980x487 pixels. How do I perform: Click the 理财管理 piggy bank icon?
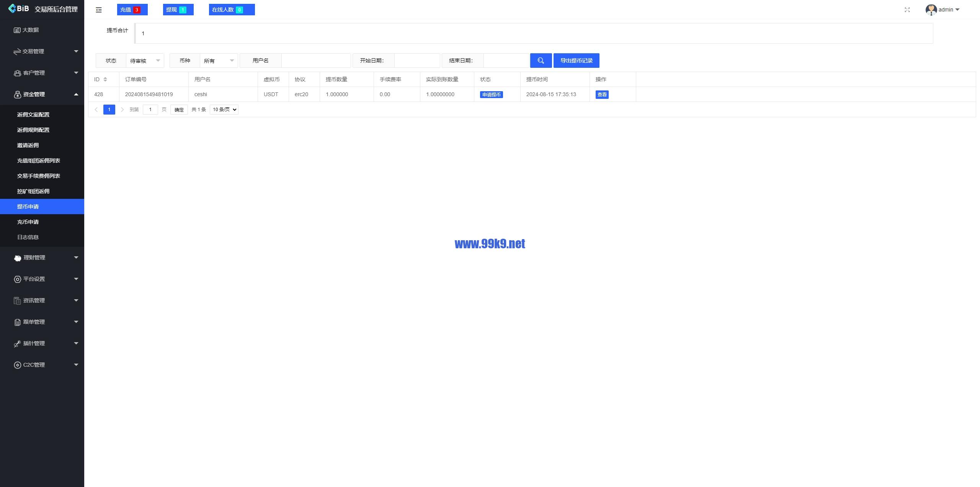click(18, 258)
